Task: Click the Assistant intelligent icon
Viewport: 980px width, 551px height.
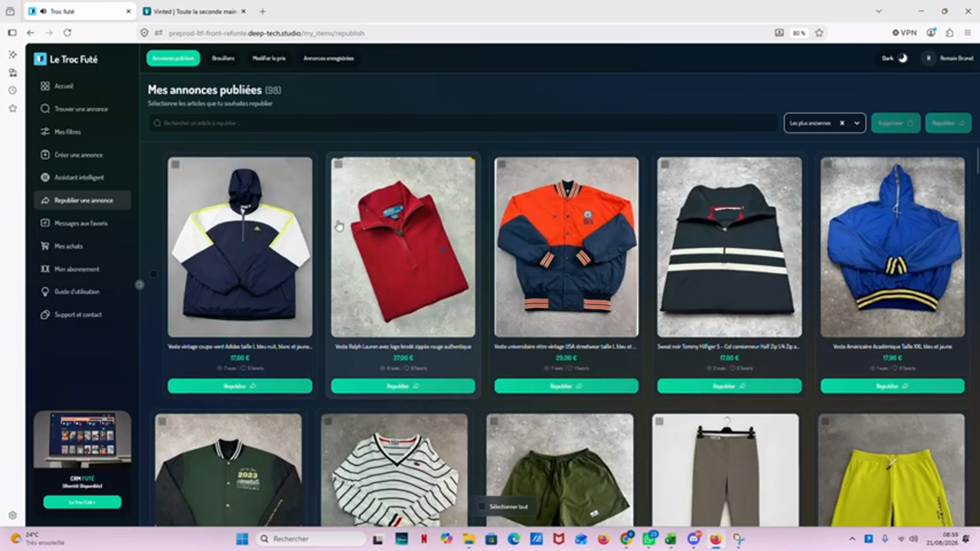Action: 45,178
